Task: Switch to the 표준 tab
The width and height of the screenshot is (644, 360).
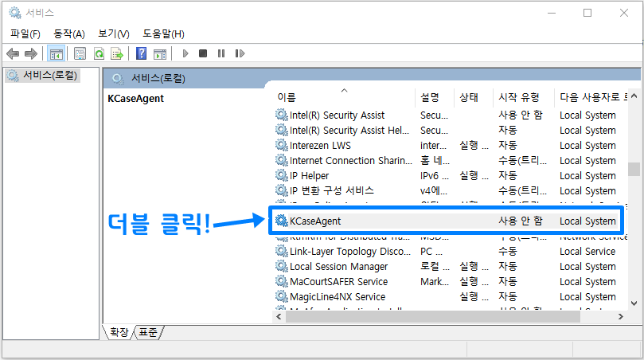Action: click(x=148, y=332)
